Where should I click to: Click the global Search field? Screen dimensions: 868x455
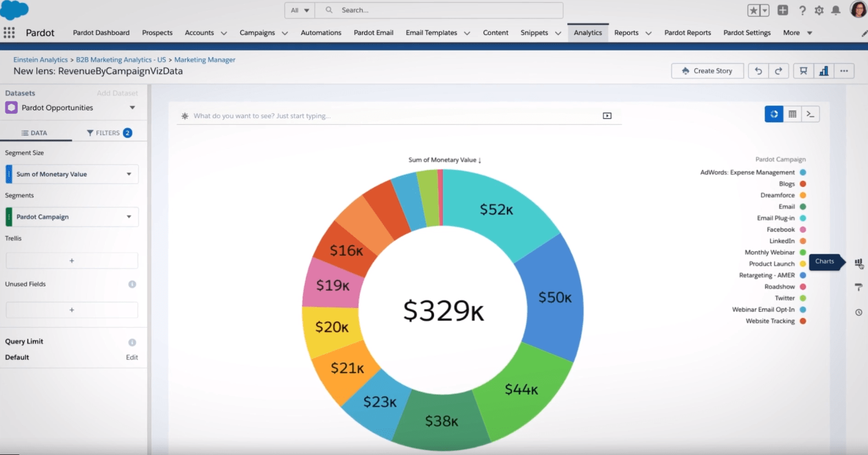coord(439,10)
